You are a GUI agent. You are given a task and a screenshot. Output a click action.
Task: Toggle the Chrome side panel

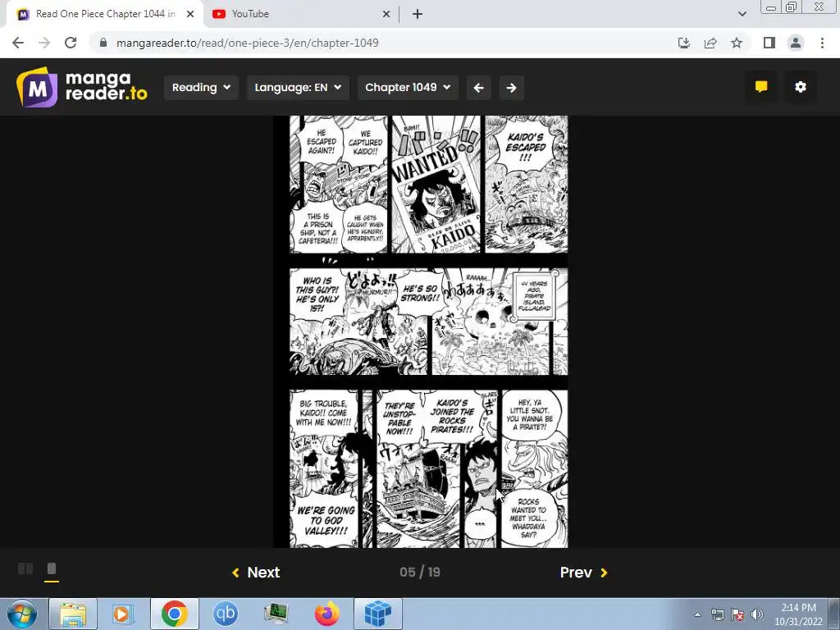click(x=769, y=43)
